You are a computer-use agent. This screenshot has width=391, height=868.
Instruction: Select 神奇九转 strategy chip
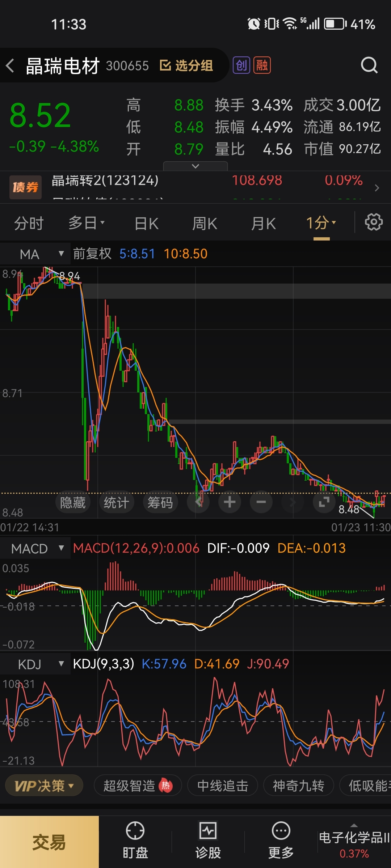(298, 786)
